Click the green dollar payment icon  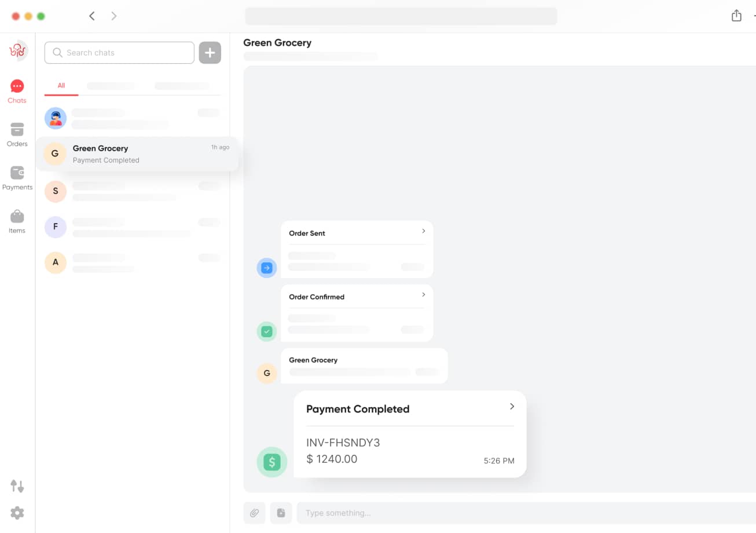tap(272, 462)
